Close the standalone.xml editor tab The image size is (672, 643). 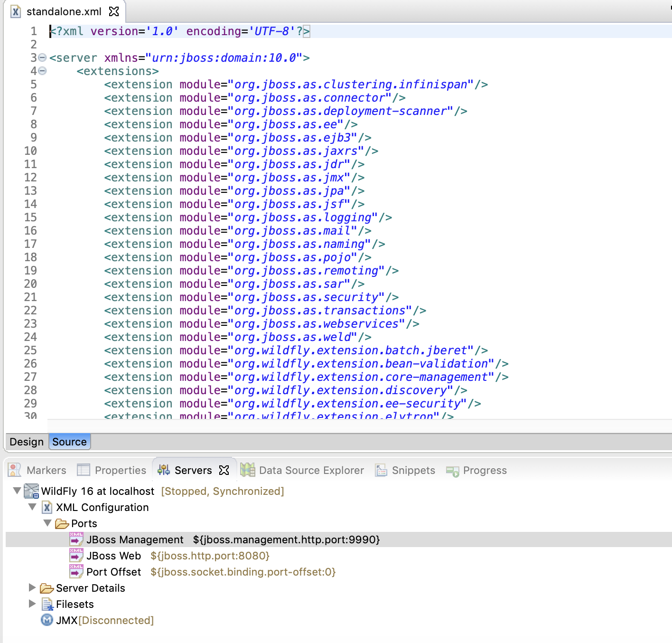(114, 11)
